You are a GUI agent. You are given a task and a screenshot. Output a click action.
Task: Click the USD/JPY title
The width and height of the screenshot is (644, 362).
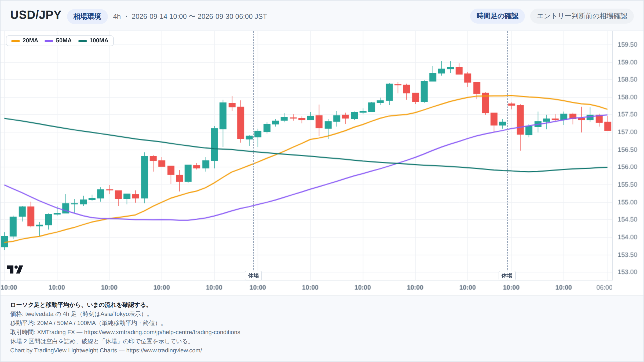[36, 15]
